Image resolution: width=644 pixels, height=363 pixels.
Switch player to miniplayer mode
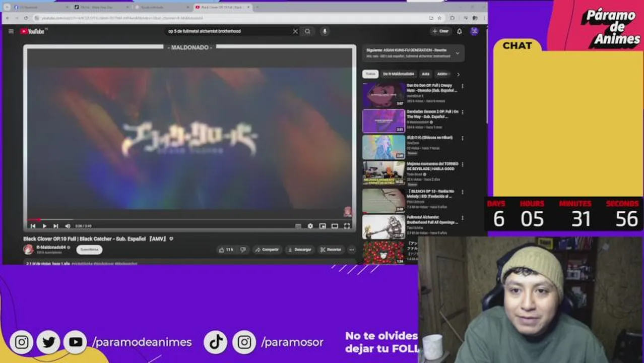pyautogui.click(x=323, y=226)
